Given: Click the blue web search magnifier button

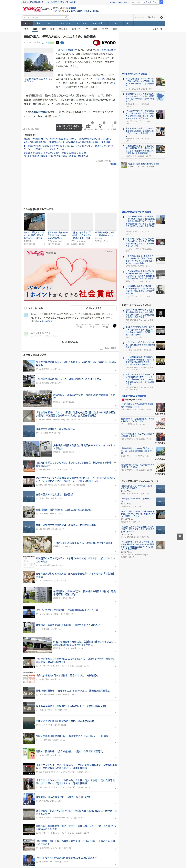Looking at the screenshot, I should [161, 2].
